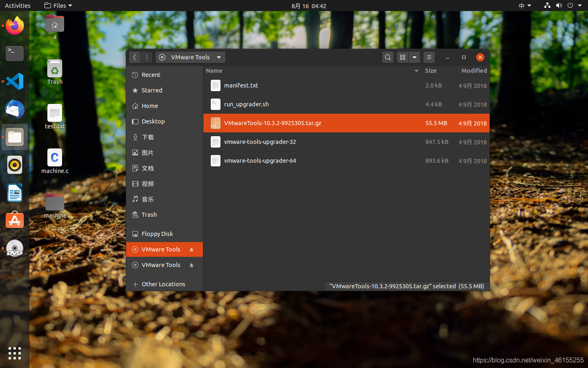This screenshot has width=588, height=368.
Task: Click the run_upgrader.sh script icon
Action: pyautogui.click(x=216, y=104)
